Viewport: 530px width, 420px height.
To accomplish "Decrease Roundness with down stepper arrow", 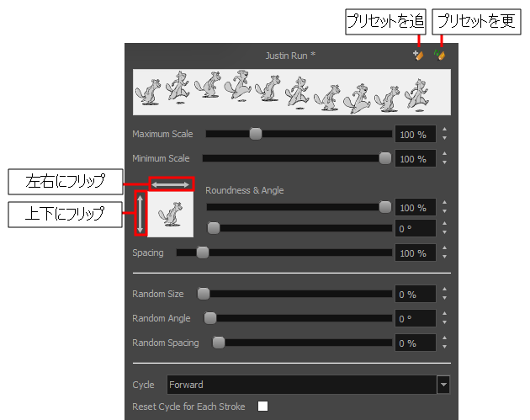I will tap(444, 211).
